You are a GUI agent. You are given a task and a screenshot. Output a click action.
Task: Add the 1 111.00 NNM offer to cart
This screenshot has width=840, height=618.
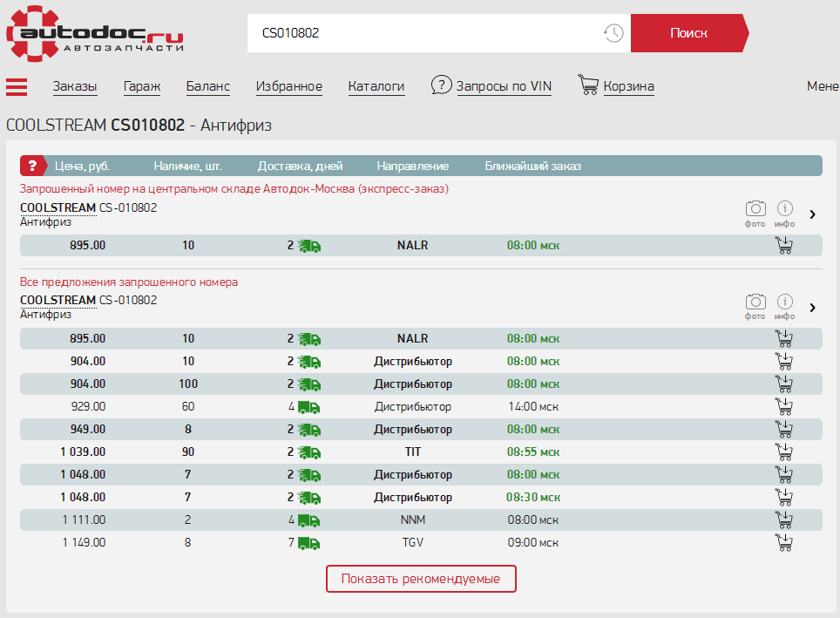tap(783, 520)
